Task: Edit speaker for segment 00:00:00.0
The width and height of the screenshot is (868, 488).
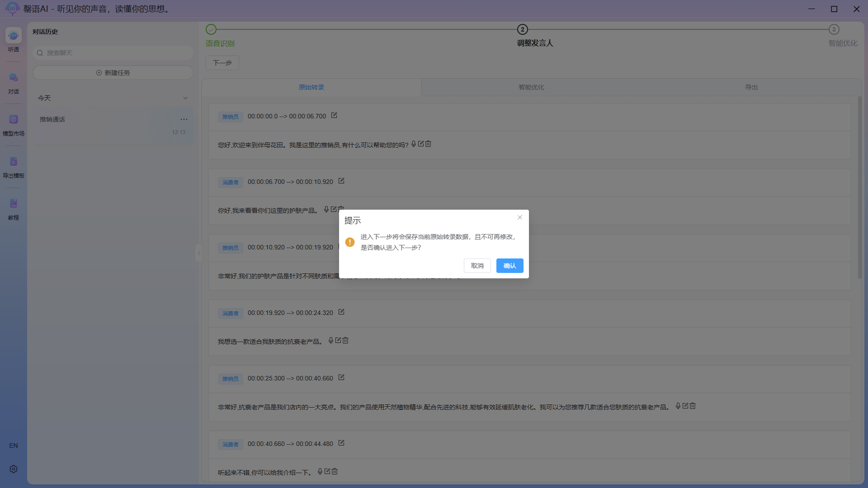Action: (334, 116)
